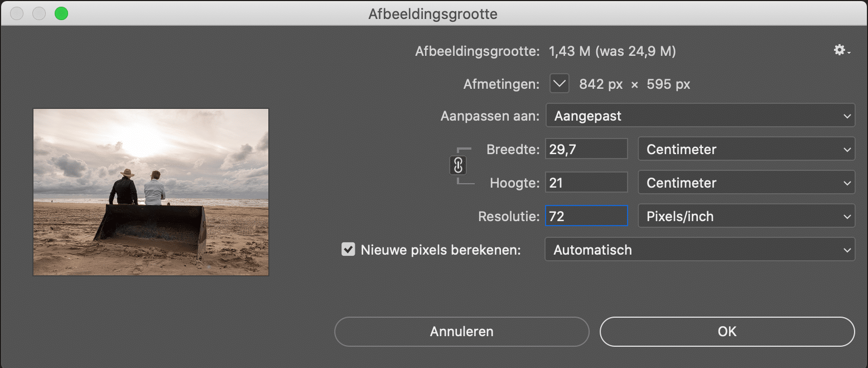The image size is (868, 368).
Task: Confirm with the OK button
Action: coord(727,332)
